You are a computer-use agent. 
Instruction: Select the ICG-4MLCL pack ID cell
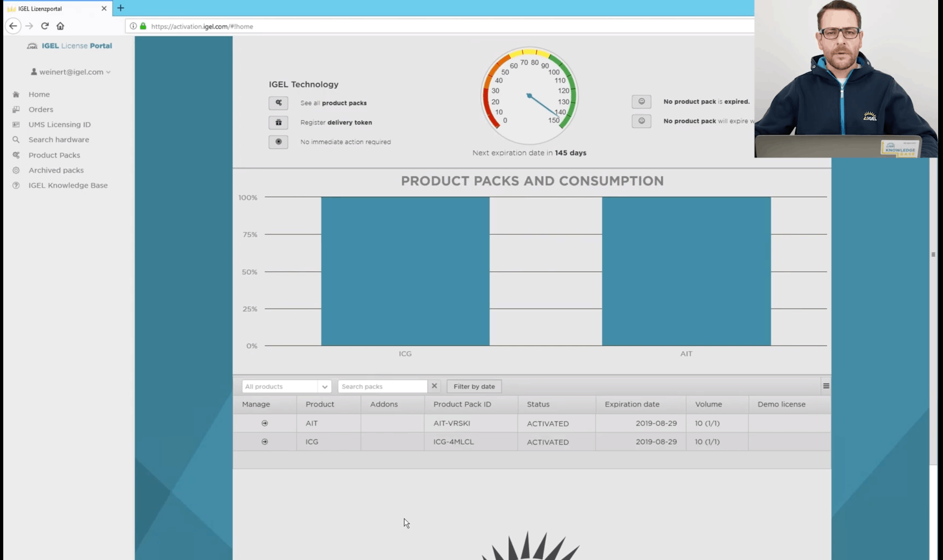(471, 442)
